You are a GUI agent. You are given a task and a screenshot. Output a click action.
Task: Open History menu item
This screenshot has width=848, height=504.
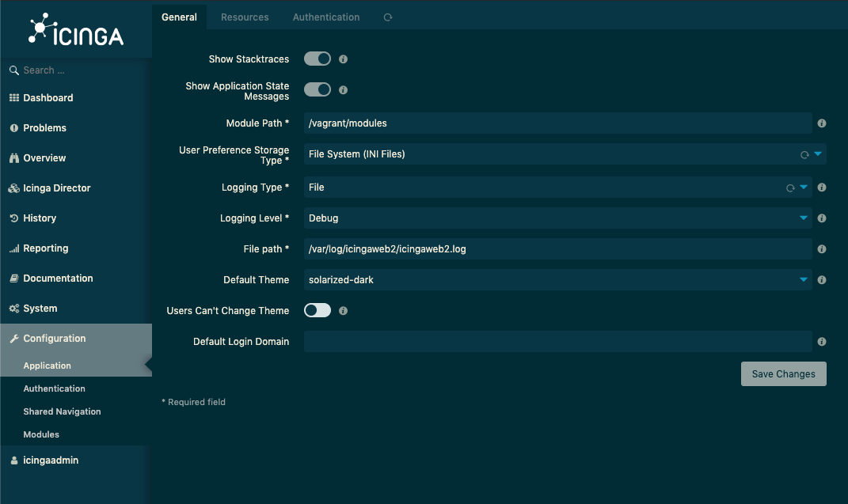[x=76, y=218]
